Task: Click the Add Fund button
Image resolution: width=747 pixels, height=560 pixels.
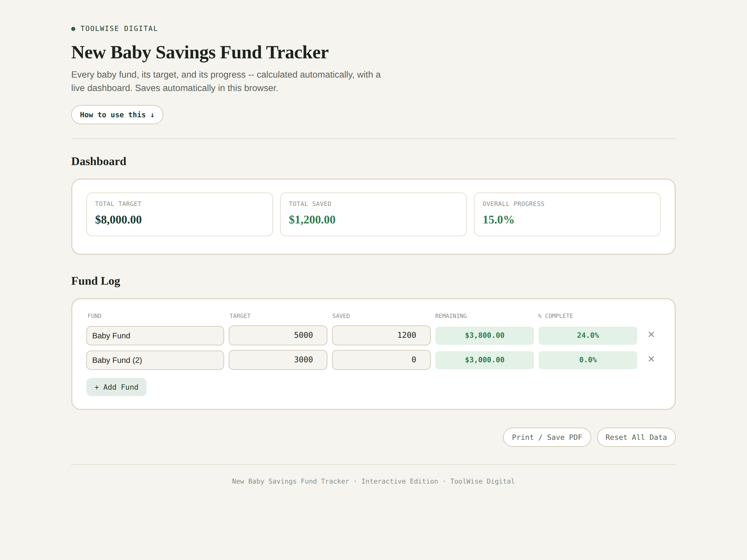Action: (116, 387)
